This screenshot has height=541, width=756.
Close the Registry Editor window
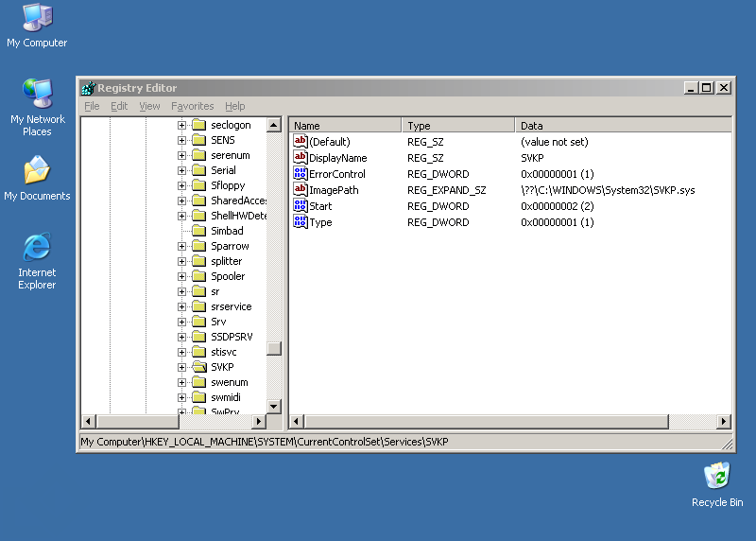(x=724, y=88)
